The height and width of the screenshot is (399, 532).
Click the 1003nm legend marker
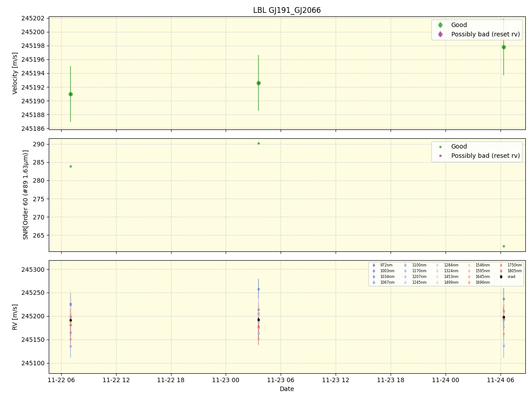[374, 271]
